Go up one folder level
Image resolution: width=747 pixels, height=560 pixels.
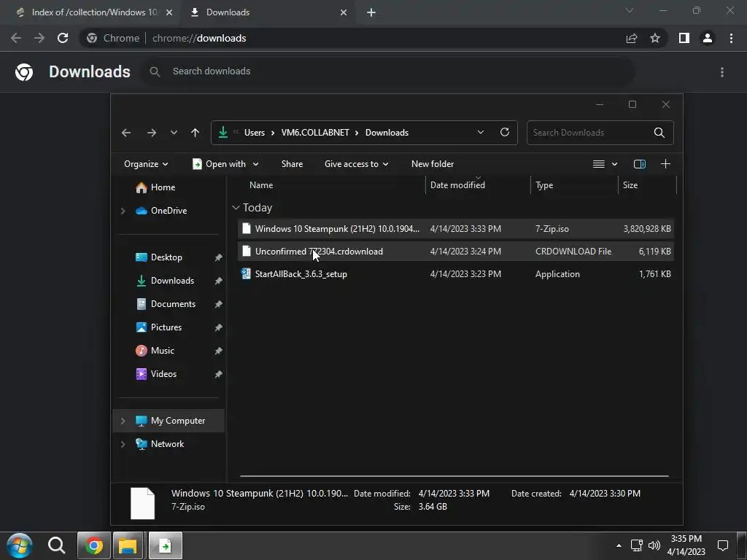point(196,133)
